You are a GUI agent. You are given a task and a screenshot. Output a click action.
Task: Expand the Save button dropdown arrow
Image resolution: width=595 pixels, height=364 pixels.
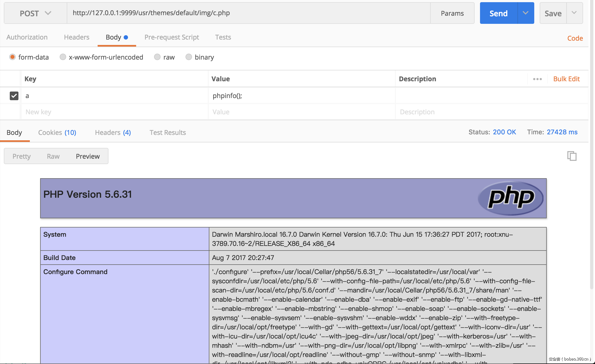(x=574, y=13)
